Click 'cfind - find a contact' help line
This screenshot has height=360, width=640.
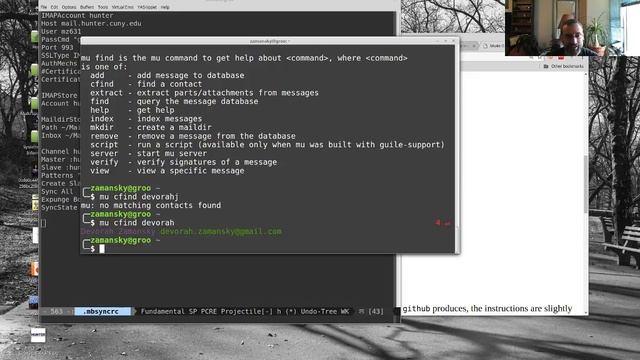click(146, 84)
